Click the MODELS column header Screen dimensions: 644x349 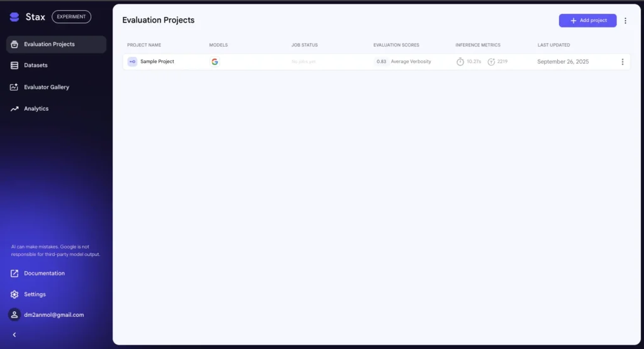(x=218, y=45)
